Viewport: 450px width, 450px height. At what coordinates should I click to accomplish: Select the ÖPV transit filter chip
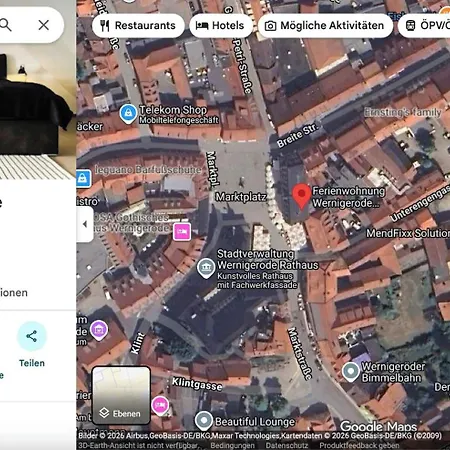pyautogui.click(x=424, y=26)
